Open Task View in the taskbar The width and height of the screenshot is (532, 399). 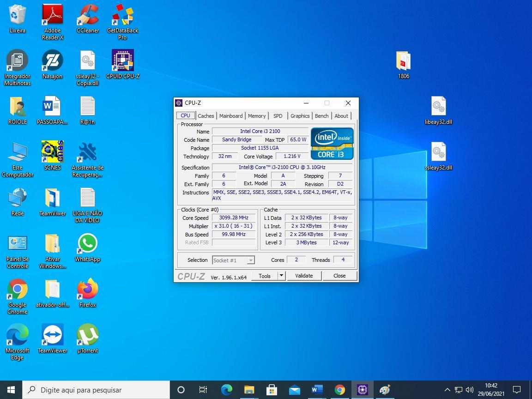(x=203, y=390)
